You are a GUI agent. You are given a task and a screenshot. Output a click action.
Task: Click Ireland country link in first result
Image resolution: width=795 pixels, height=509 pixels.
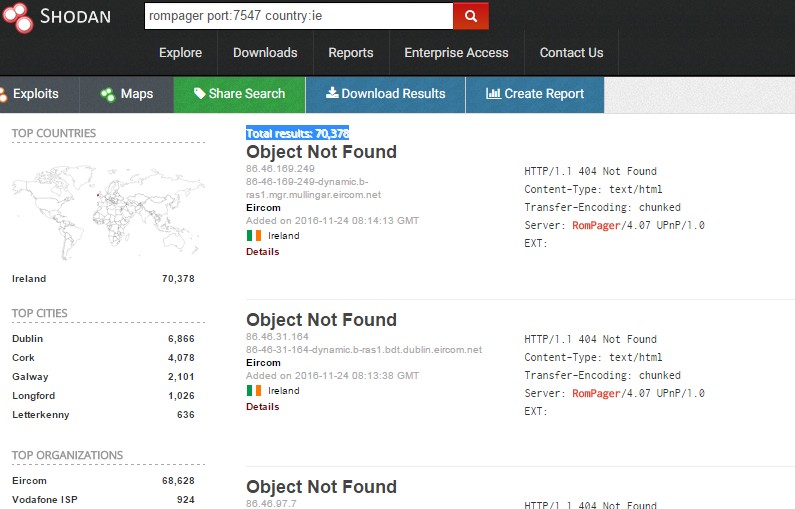click(284, 236)
